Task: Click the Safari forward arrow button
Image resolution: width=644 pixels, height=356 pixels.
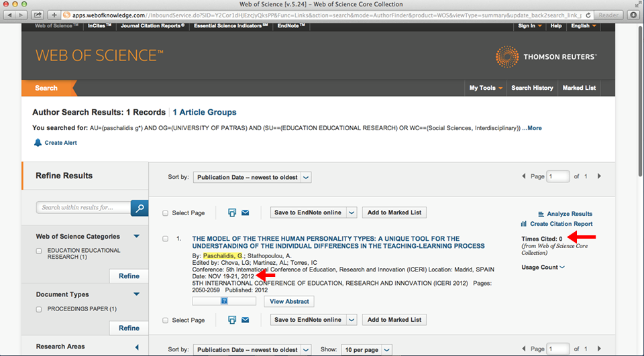Action: point(21,15)
